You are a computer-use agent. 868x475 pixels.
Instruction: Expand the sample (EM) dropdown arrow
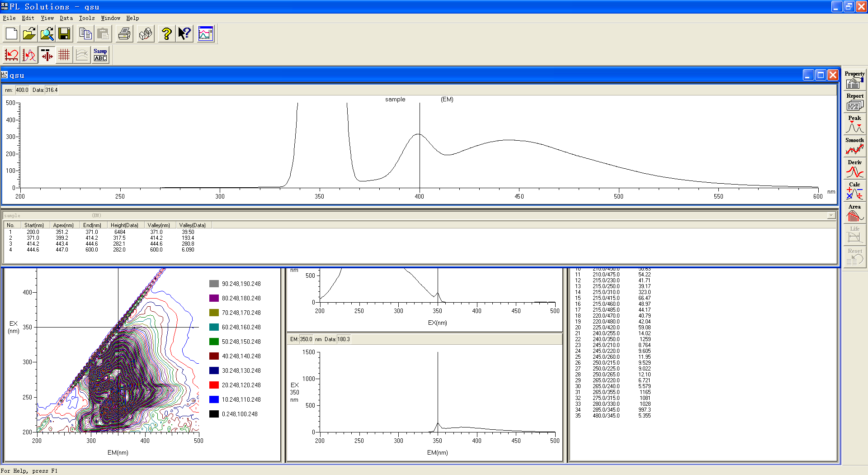tap(831, 216)
